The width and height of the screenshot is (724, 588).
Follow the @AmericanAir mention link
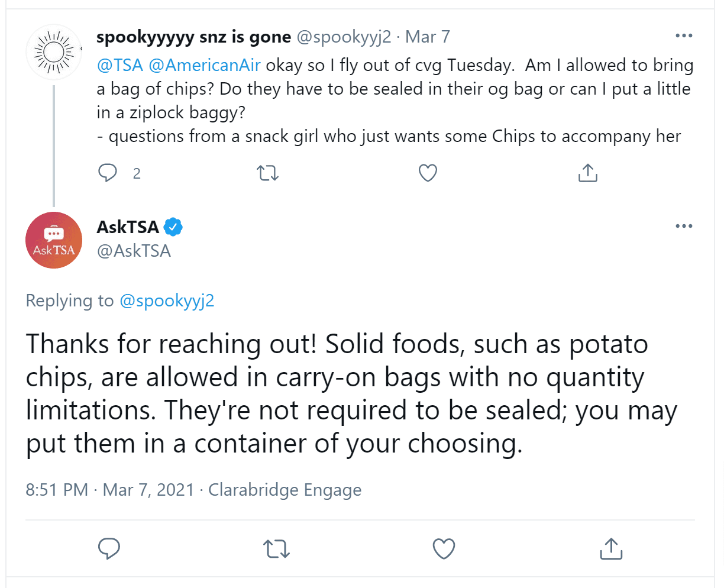(x=205, y=65)
